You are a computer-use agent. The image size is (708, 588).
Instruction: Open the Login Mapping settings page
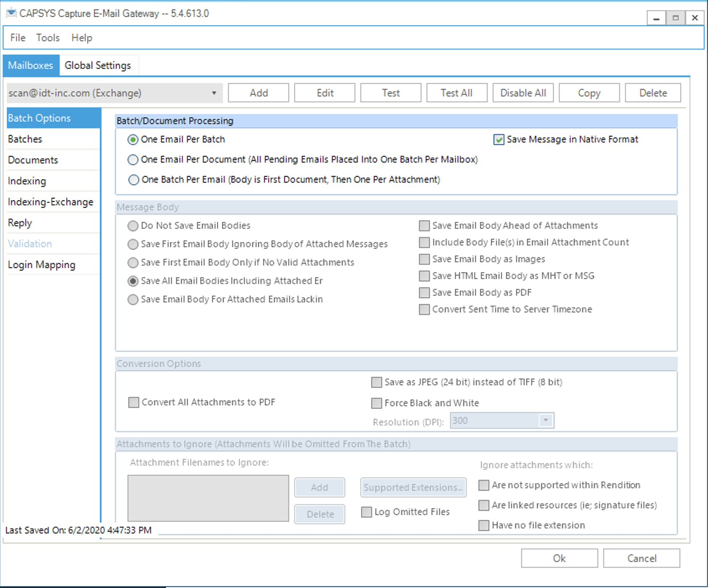[x=41, y=264]
